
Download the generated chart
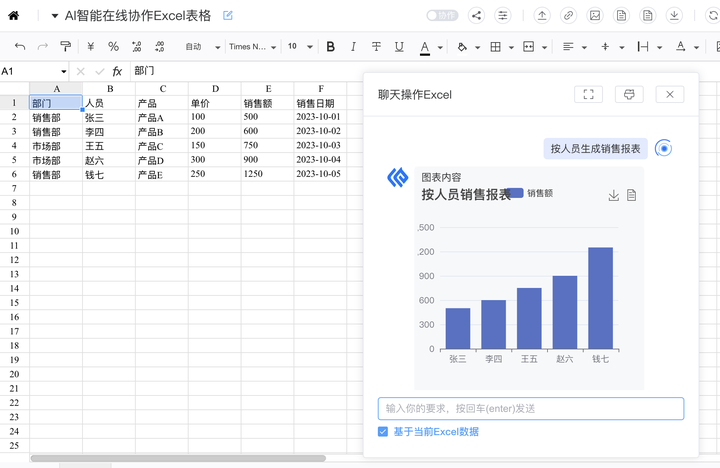pyautogui.click(x=613, y=196)
